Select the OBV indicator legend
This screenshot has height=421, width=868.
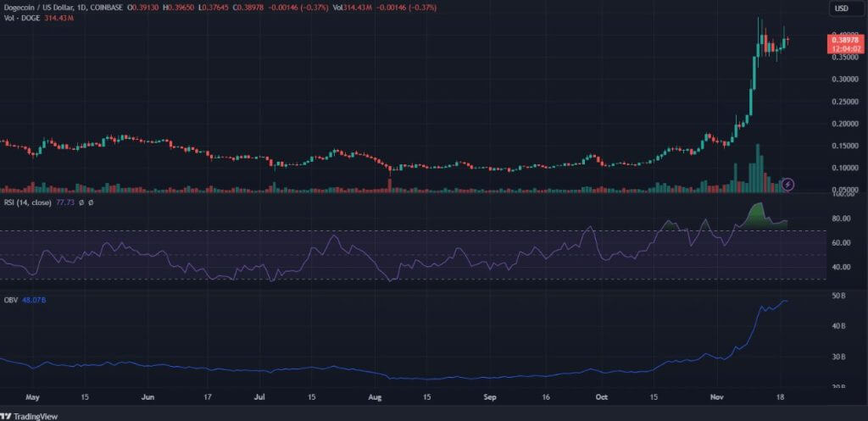point(9,300)
